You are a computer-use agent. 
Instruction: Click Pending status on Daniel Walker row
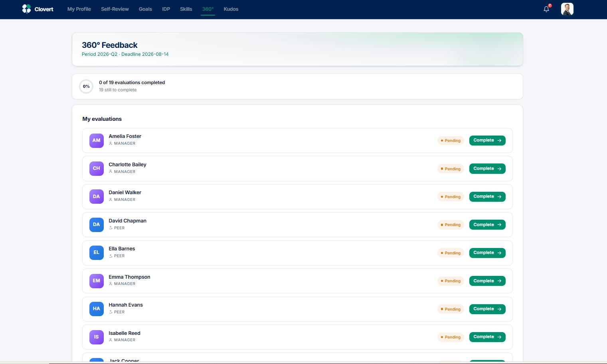tap(451, 197)
